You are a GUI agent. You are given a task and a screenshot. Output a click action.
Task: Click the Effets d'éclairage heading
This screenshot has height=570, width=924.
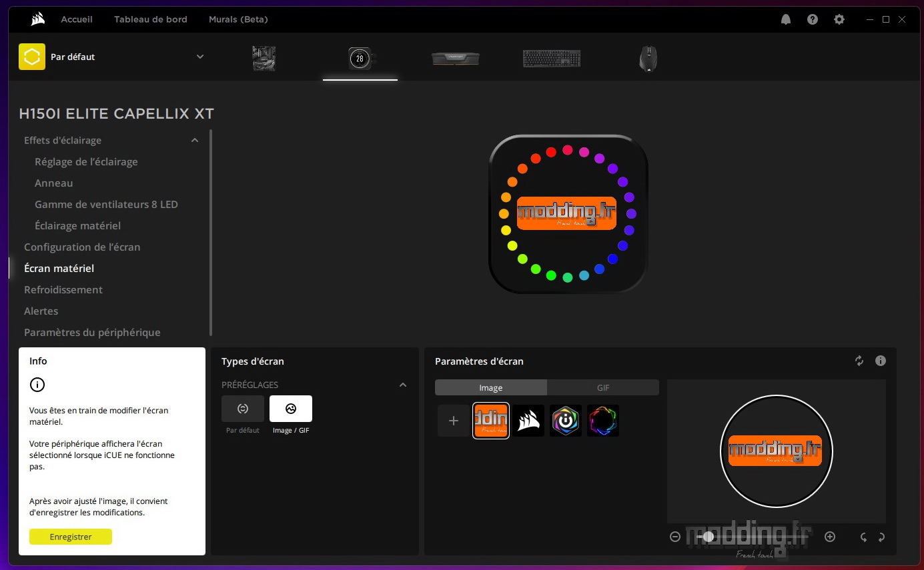(x=63, y=140)
